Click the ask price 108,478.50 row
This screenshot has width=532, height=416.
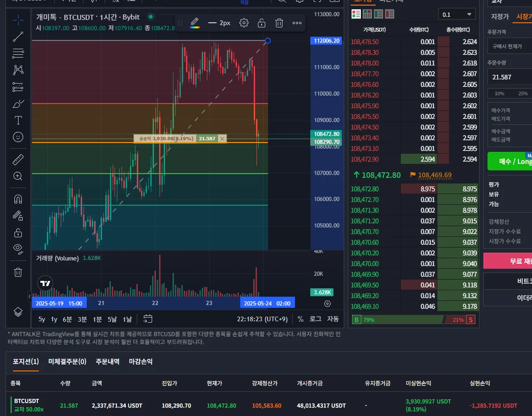pos(414,42)
